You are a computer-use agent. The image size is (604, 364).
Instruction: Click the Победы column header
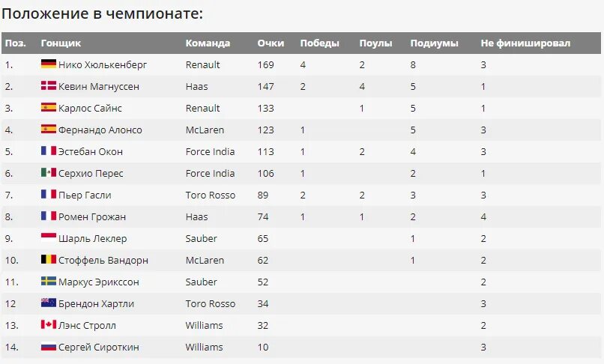coord(320,43)
